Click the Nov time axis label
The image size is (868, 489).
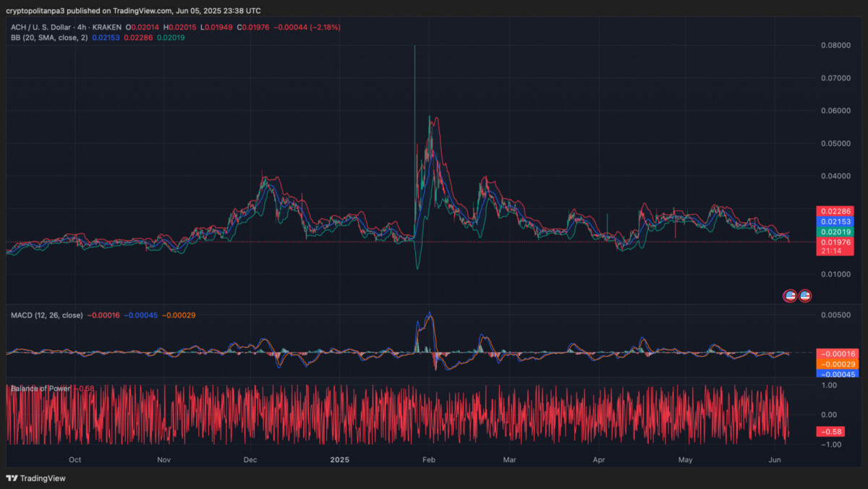click(164, 459)
